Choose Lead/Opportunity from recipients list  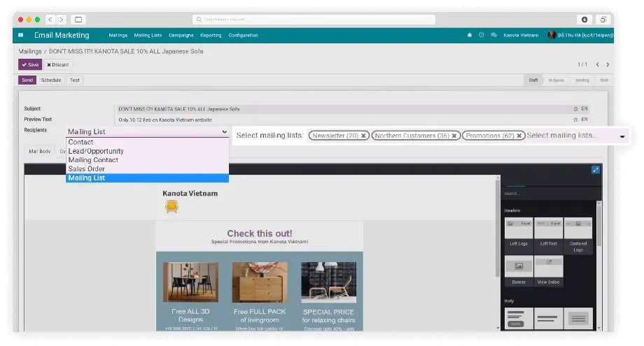[x=147, y=151]
